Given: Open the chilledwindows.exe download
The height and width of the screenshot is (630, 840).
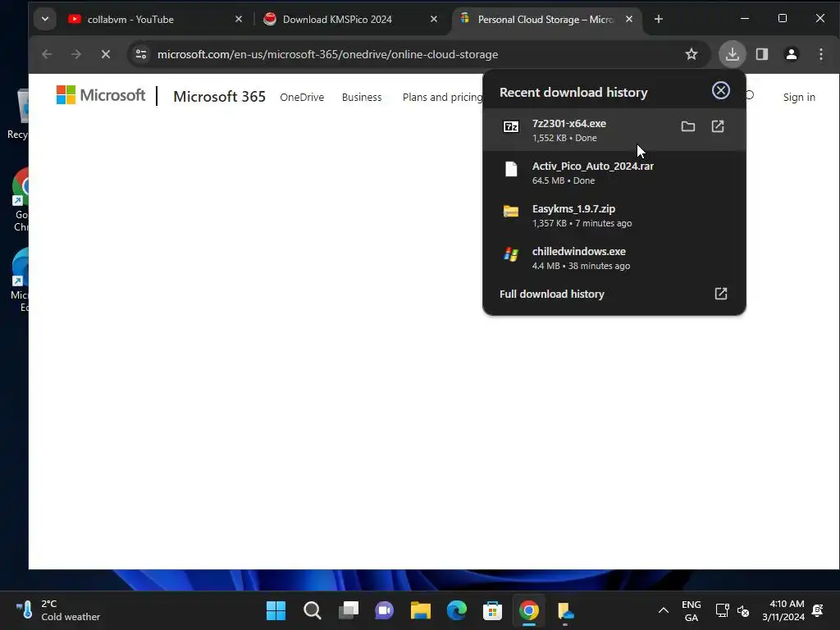Looking at the screenshot, I should [614, 258].
